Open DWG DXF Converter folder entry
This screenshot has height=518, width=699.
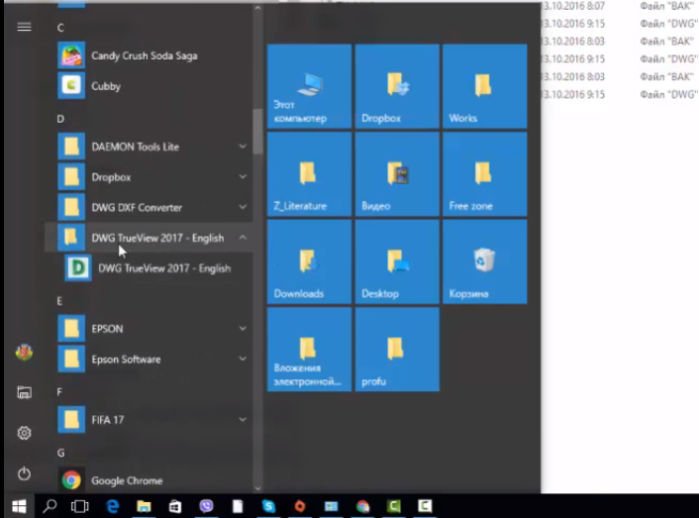tap(149, 207)
